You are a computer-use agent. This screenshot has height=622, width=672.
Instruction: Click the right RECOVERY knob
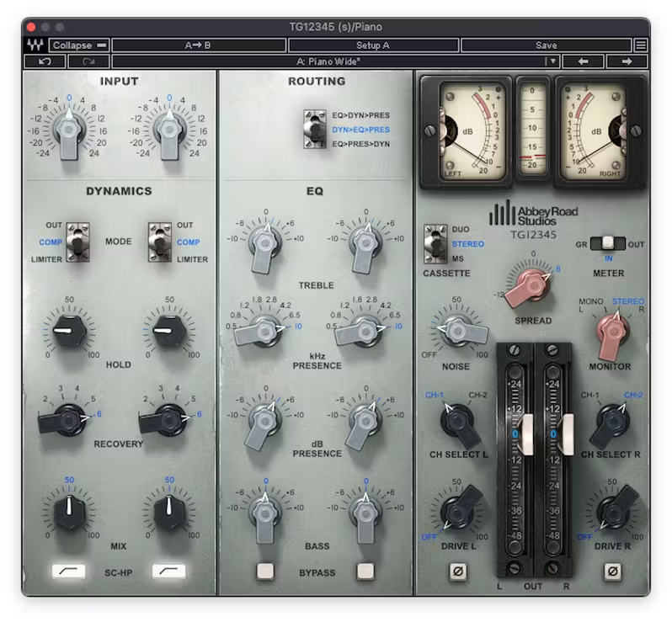tap(168, 421)
